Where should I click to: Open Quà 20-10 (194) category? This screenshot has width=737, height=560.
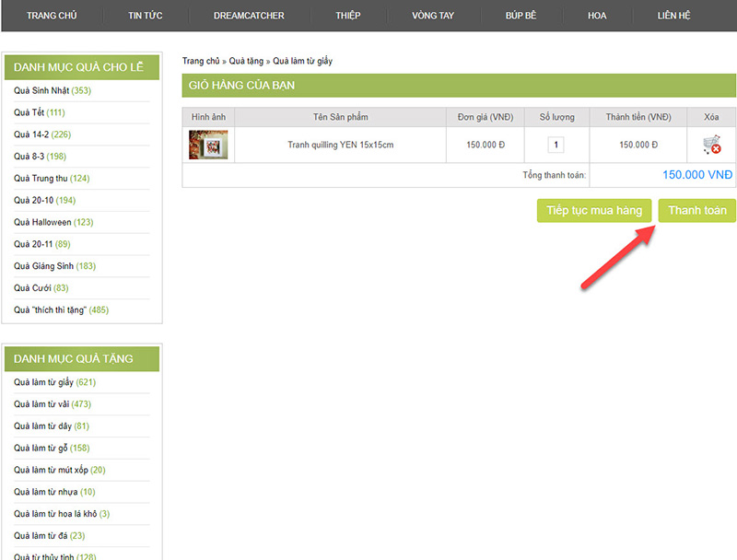click(x=44, y=200)
